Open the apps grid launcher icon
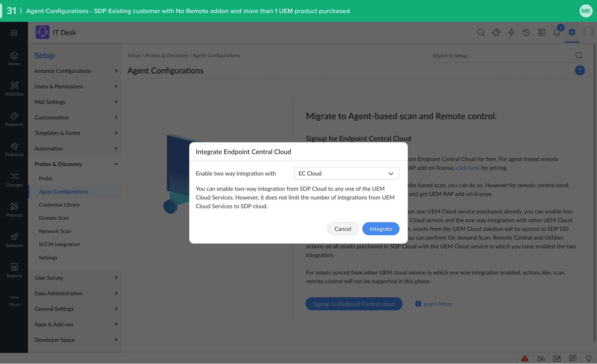The image size is (597, 364). [14, 33]
